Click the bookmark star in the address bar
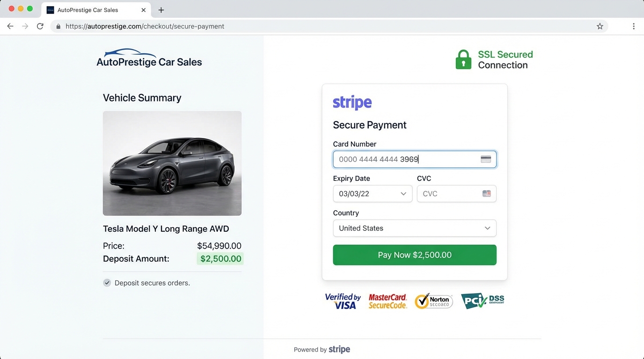 pos(600,26)
